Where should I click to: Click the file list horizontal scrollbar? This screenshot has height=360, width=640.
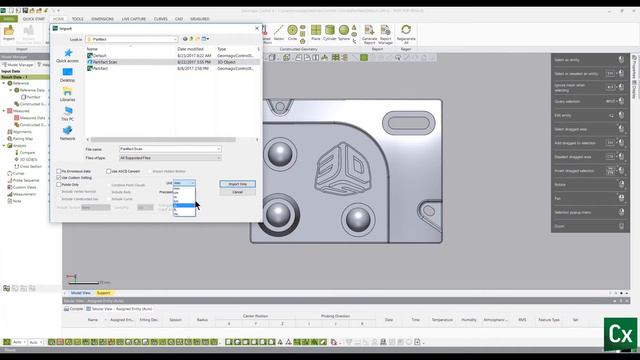coord(163,140)
